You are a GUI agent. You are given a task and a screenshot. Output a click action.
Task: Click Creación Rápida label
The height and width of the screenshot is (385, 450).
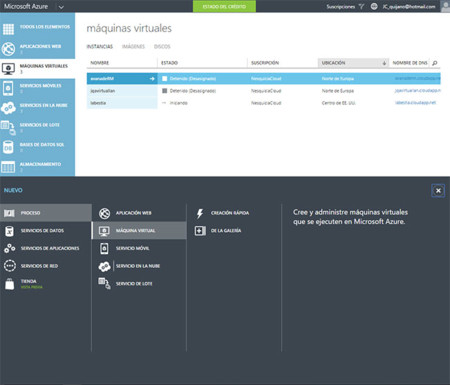(x=230, y=213)
